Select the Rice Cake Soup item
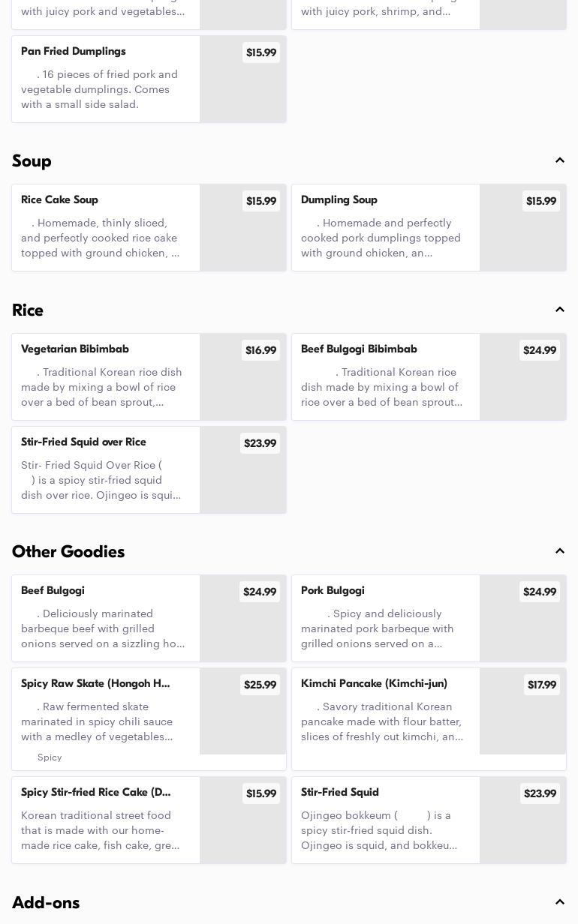 (149, 227)
